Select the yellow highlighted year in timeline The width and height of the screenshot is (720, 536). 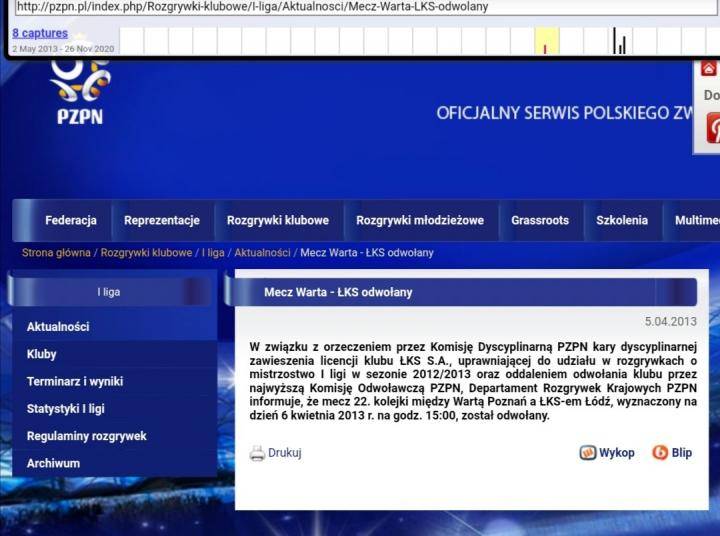(547, 40)
